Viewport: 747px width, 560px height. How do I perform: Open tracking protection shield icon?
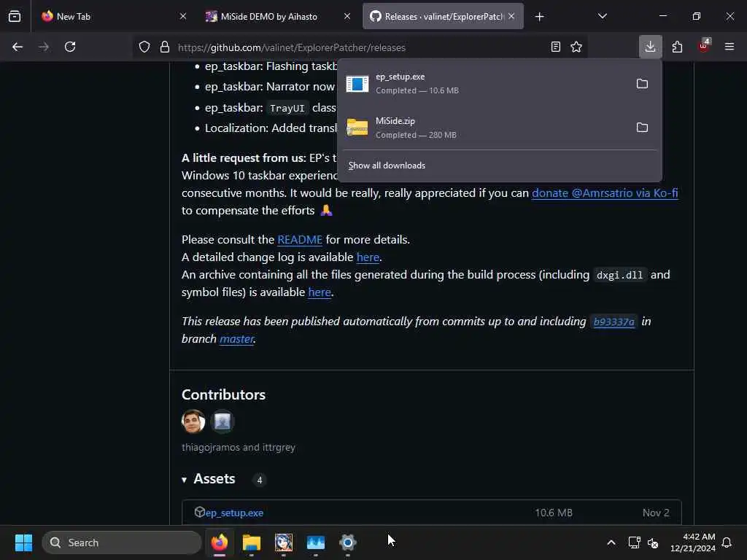click(x=144, y=47)
